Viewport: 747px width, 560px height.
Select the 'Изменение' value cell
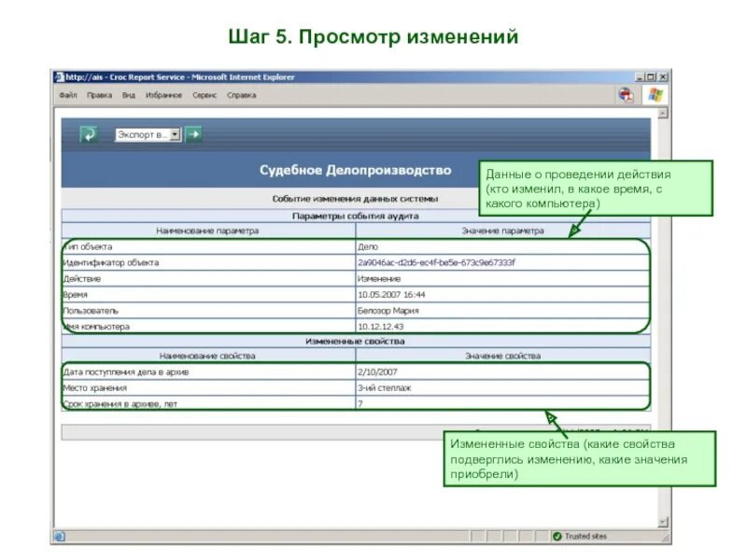click(x=502, y=278)
